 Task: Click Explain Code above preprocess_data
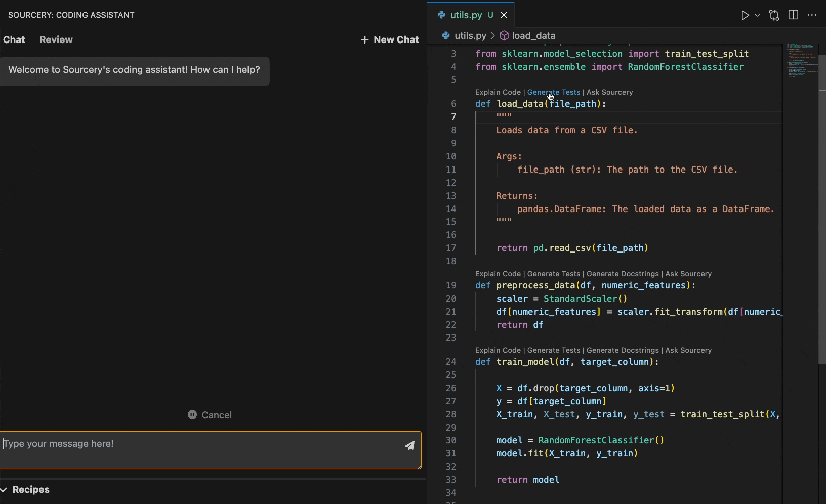(x=498, y=274)
